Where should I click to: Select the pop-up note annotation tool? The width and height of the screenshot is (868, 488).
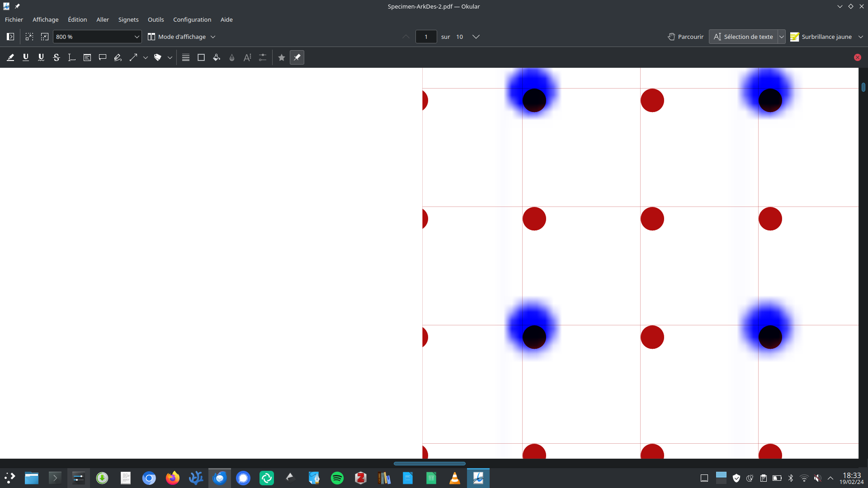(103, 57)
